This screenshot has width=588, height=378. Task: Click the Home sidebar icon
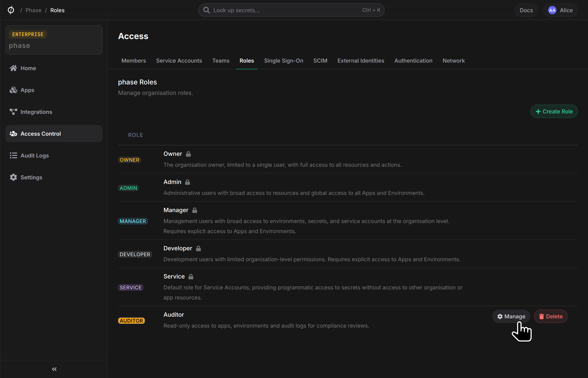[13, 68]
